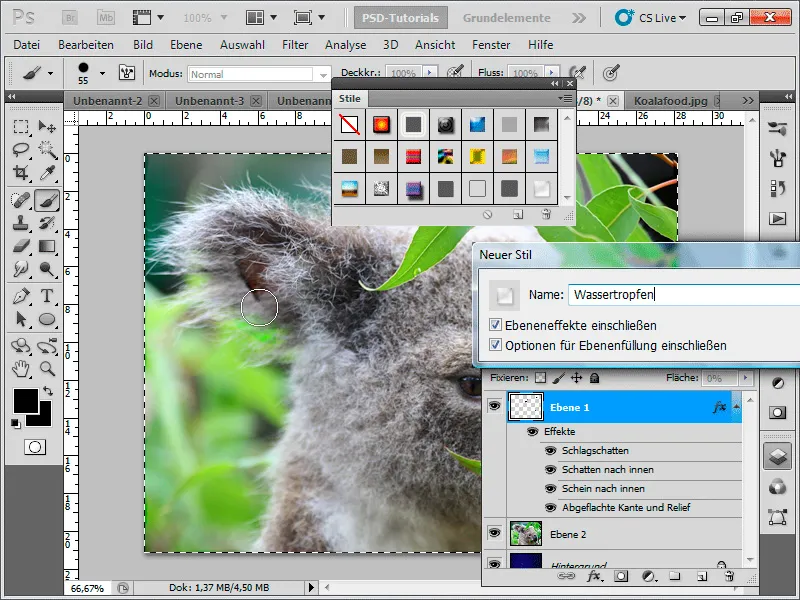Select the Type tool
Screen dimensions: 800x600
[x=47, y=296]
